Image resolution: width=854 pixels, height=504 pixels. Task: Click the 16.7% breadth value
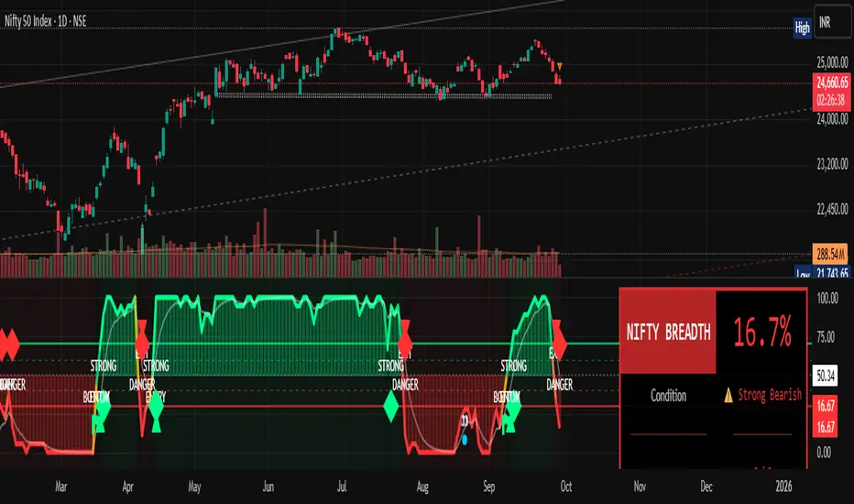[762, 332]
